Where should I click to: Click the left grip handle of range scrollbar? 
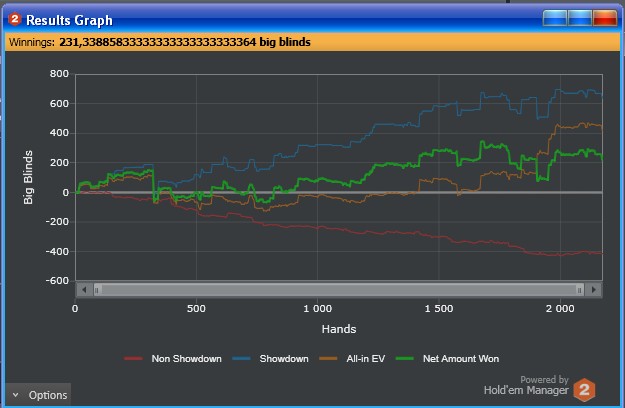(x=97, y=290)
